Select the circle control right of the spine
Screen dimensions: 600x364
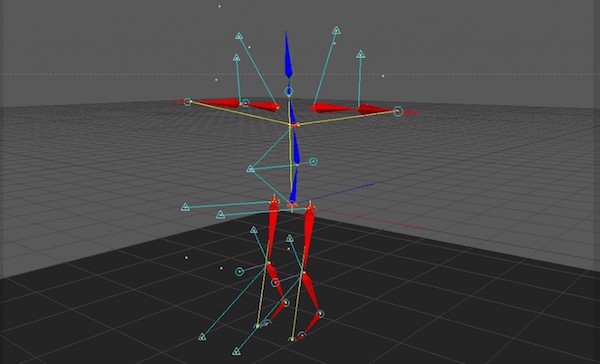(313, 162)
